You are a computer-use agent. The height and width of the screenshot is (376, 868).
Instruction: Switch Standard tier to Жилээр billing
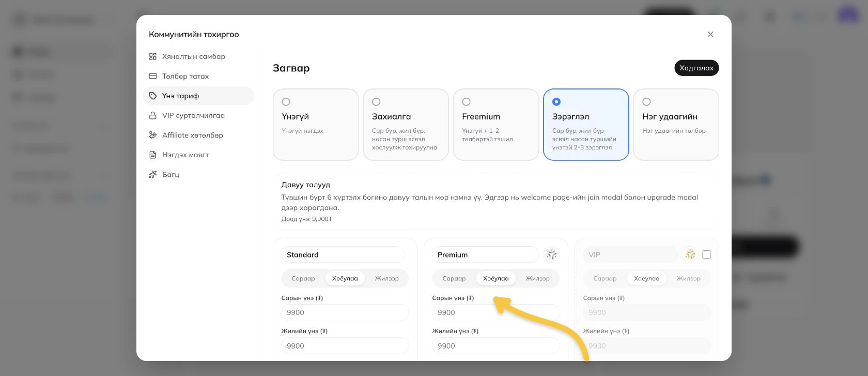(387, 278)
